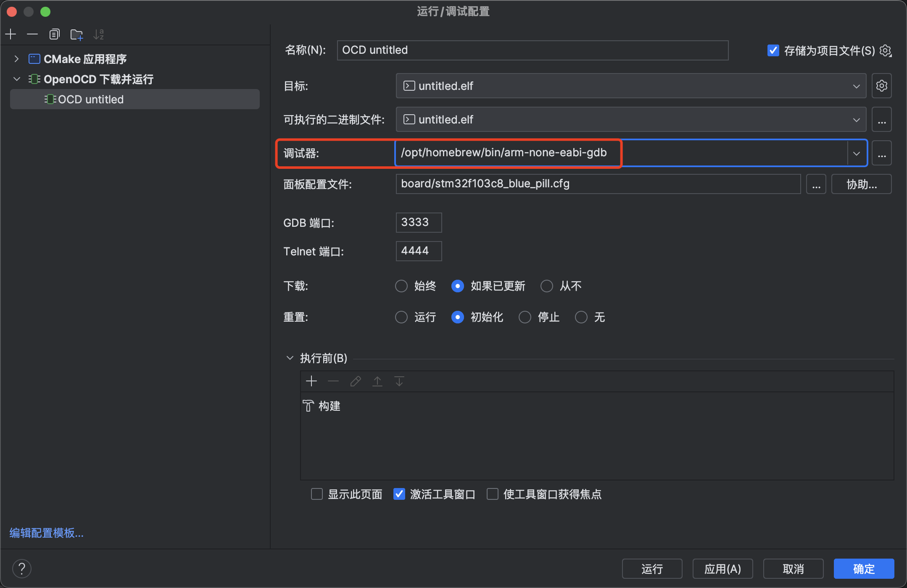Screen dimensions: 907x588
Task: Enable the 显示此页面 checkbox
Action: pos(316,494)
